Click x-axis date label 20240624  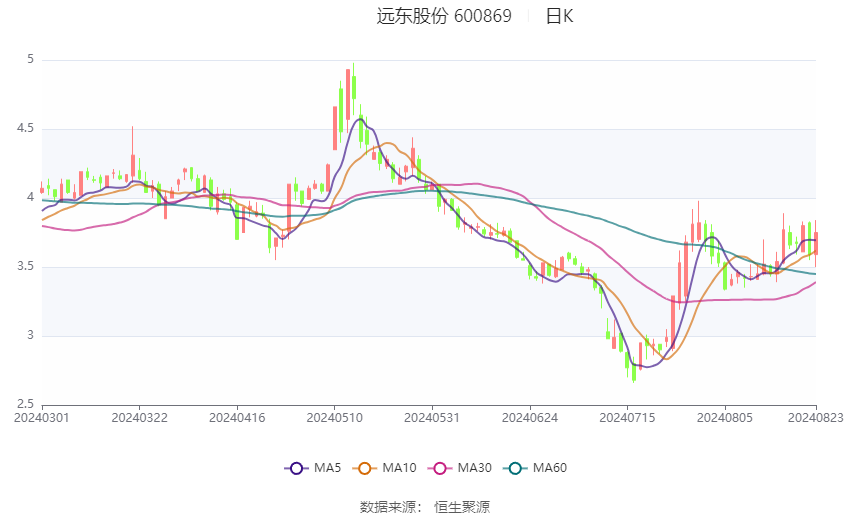point(530,418)
